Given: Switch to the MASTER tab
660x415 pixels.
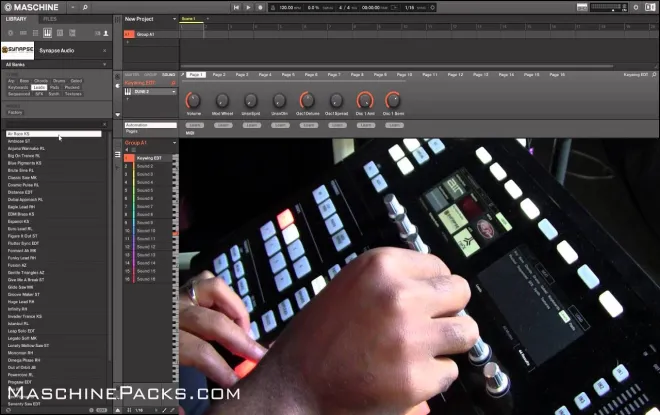Looking at the screenshot, I should pyautogui.click(x=132, y=75).
